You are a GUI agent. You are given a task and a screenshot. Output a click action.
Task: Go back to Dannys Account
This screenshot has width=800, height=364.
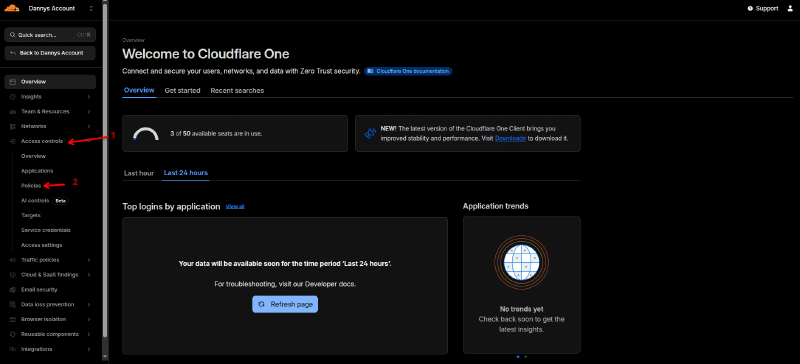point(50,53)
